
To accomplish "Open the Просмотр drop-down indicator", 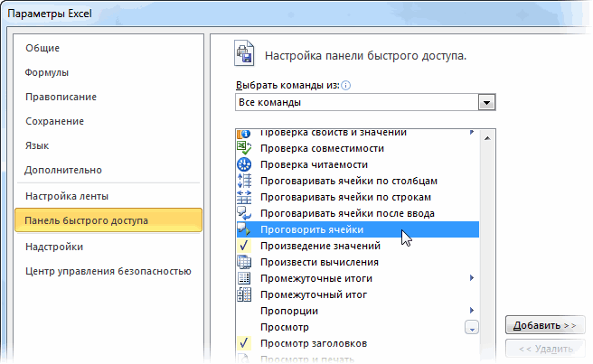I will pyautogui.click(x=472, y=327).
